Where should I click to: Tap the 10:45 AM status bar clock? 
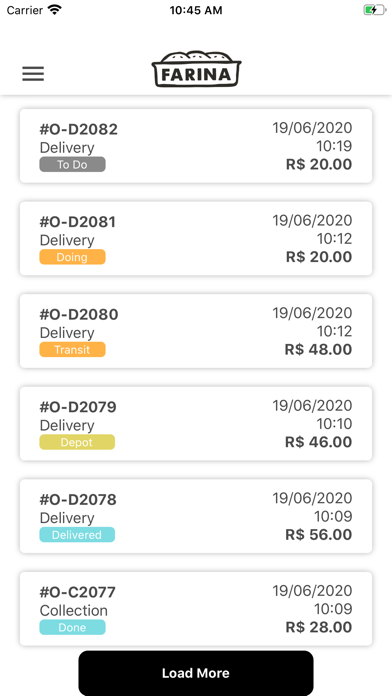(x=196, y=10)
